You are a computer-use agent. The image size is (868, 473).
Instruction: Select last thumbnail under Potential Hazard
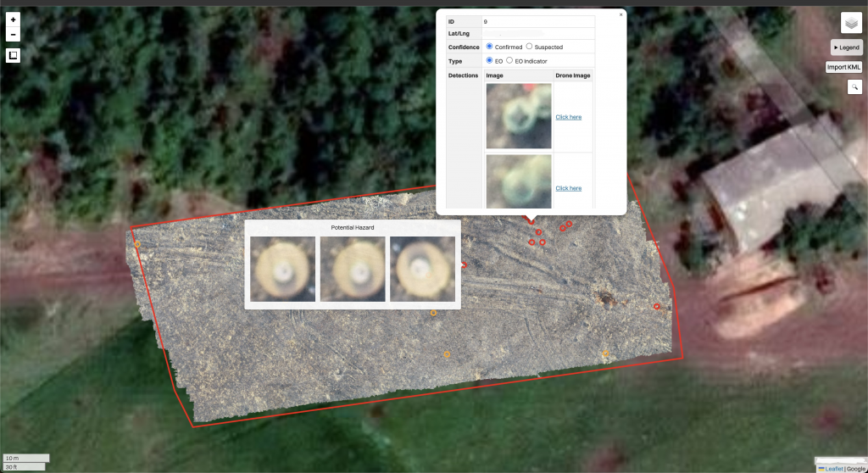[x=422, y=270]
